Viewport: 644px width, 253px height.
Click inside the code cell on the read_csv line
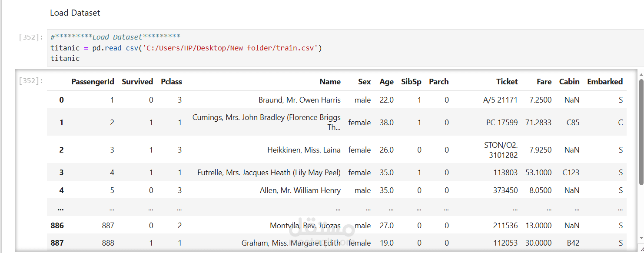click(186, 48)
